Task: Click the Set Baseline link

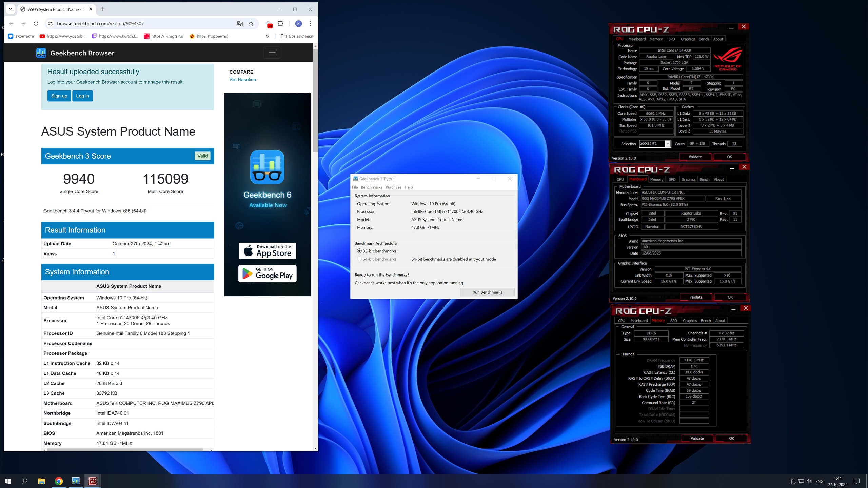Action: coord(243,80)
